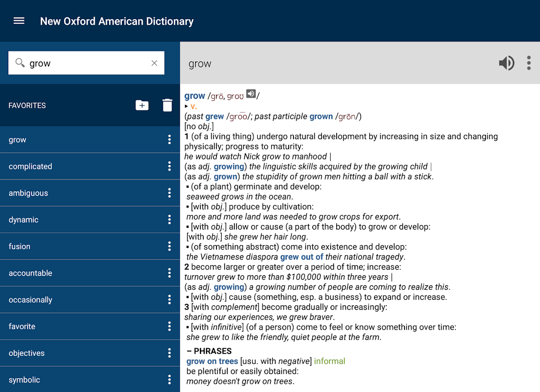Image resolution: width=540 pixels, height=392 pixels.
Task: Follow the 'grown' past participle link
Action: (321, 116)
